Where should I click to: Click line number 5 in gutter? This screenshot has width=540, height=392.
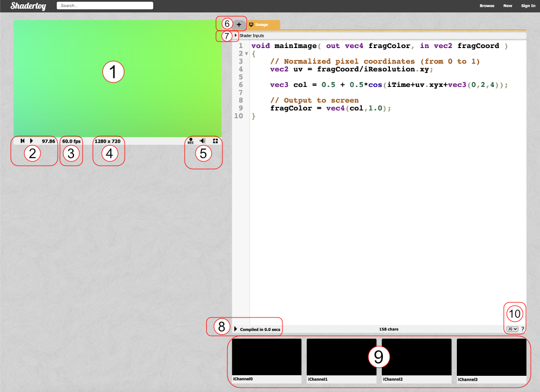[x=241, y=77]
